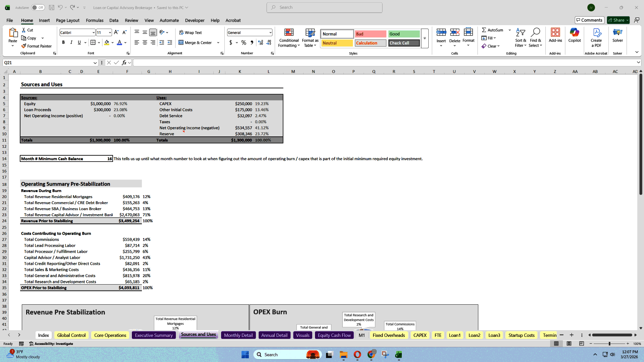Apply the Percent Style format
This screenshot has width=644, height=362.
[x=244, y=43]
